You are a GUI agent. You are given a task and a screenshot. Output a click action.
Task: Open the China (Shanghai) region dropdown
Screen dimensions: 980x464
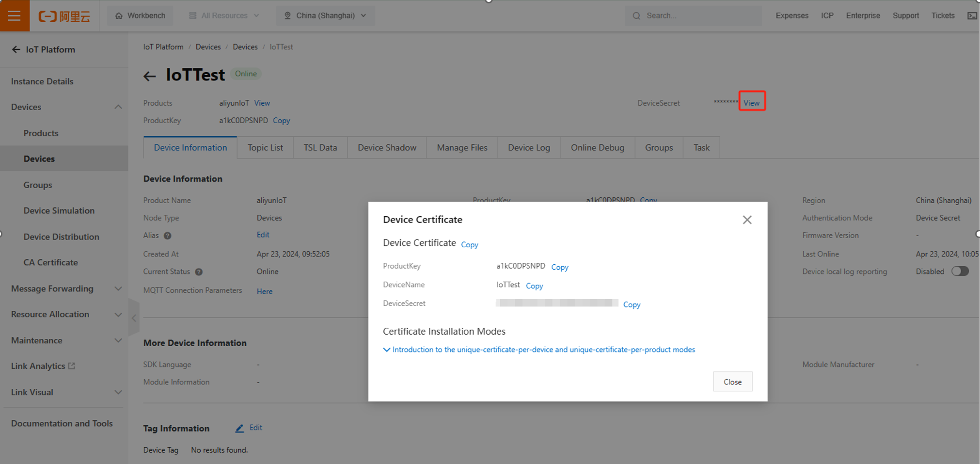coord(325,16)
